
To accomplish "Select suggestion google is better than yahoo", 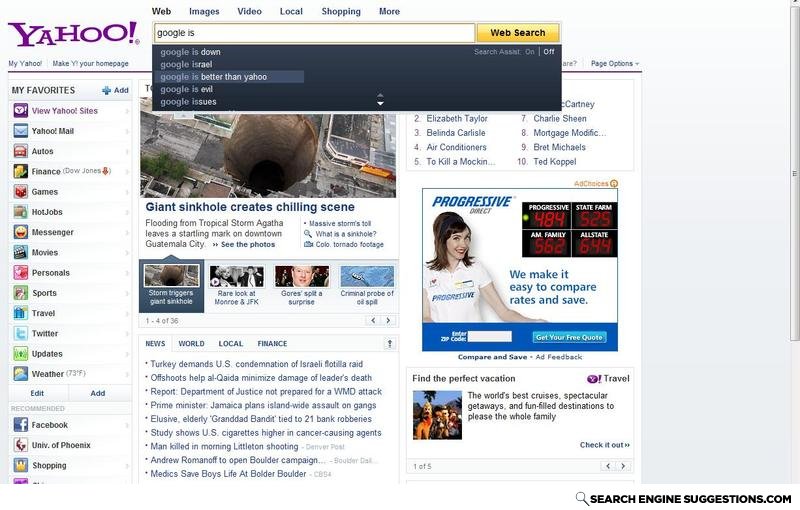I will tap(228, 77).
